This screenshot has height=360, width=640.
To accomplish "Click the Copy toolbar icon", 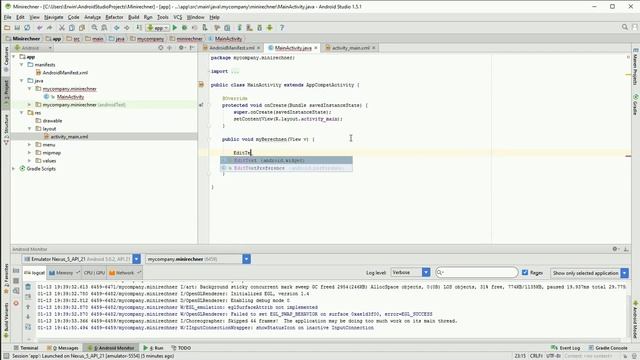I will tap(71, 28).
